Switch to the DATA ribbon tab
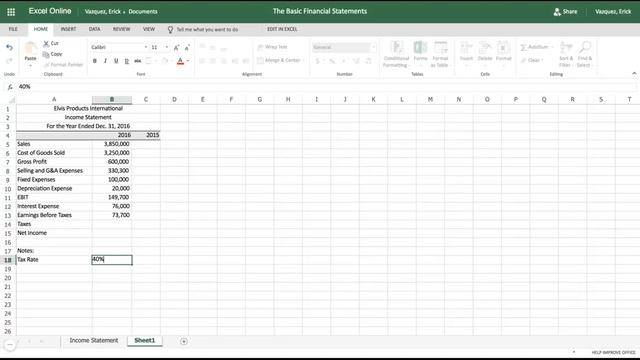Image resolution: width=640 pixels, height=360 pixels. 94,29
